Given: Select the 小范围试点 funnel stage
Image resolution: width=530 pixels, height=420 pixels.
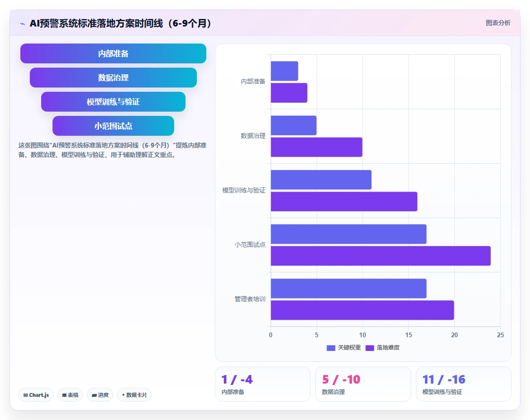Looking at the screenshot, I should tap(113, 126).
